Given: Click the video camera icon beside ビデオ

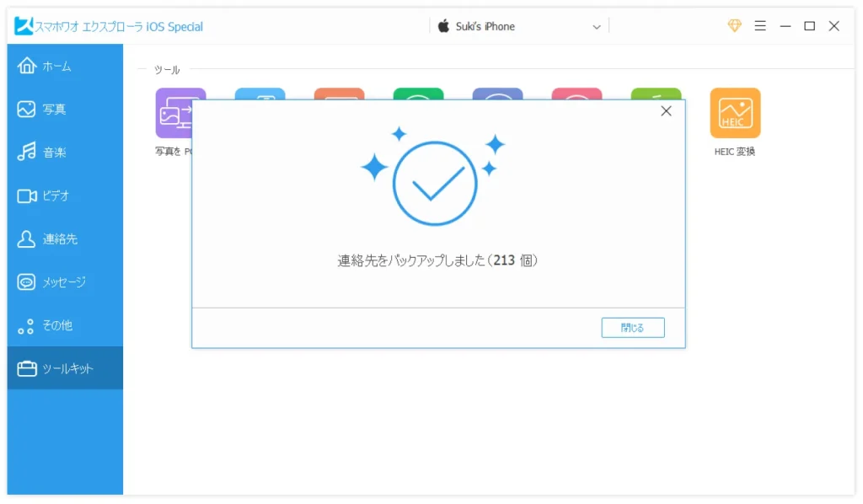Looking at the screenshot, I should (26, 196).
